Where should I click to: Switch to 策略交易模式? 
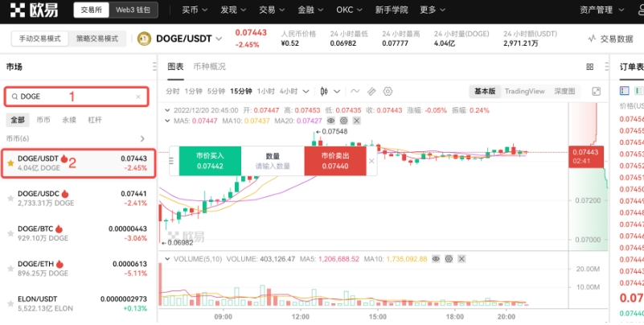pos(97,39)
